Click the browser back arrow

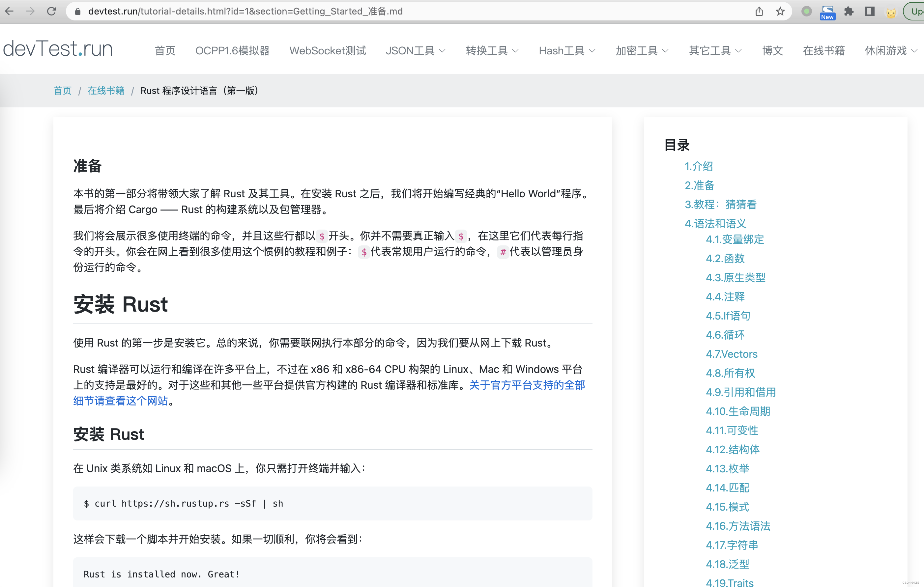[10, 11]
